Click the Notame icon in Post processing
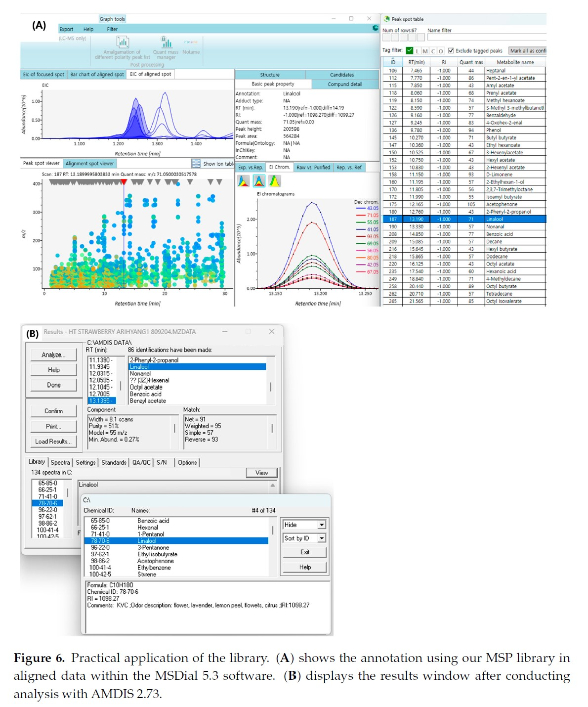 click(191, 43)
